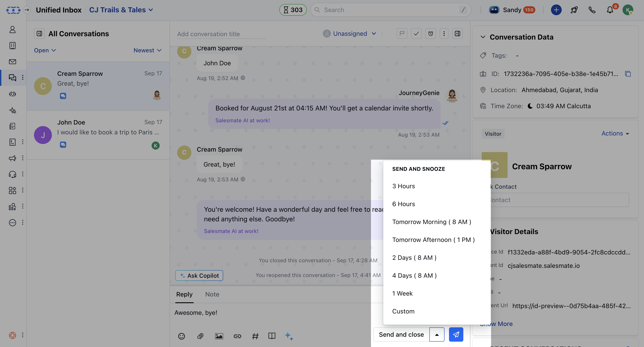
Task: Open the Open status filter dropdown
Action: point(45,50)
